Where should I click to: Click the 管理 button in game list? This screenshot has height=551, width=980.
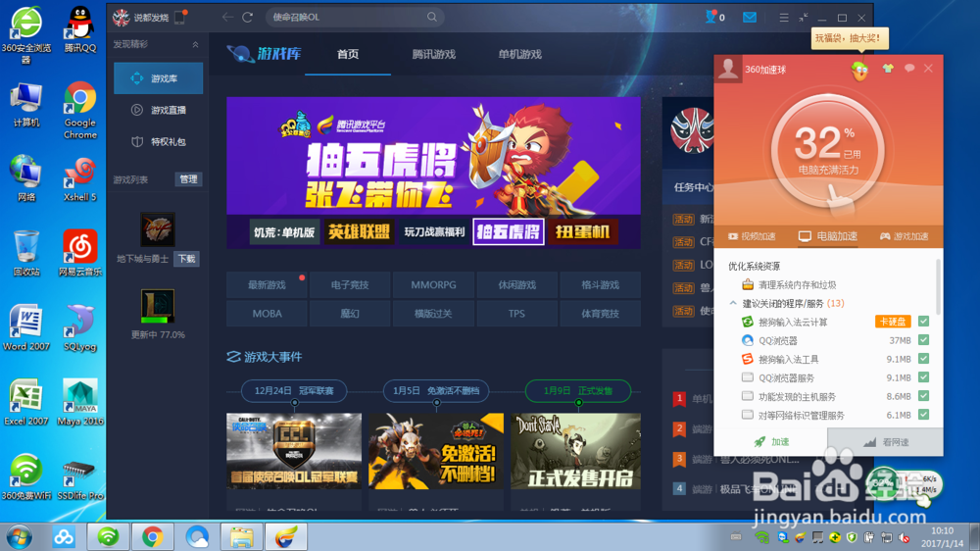click(188, 179)
